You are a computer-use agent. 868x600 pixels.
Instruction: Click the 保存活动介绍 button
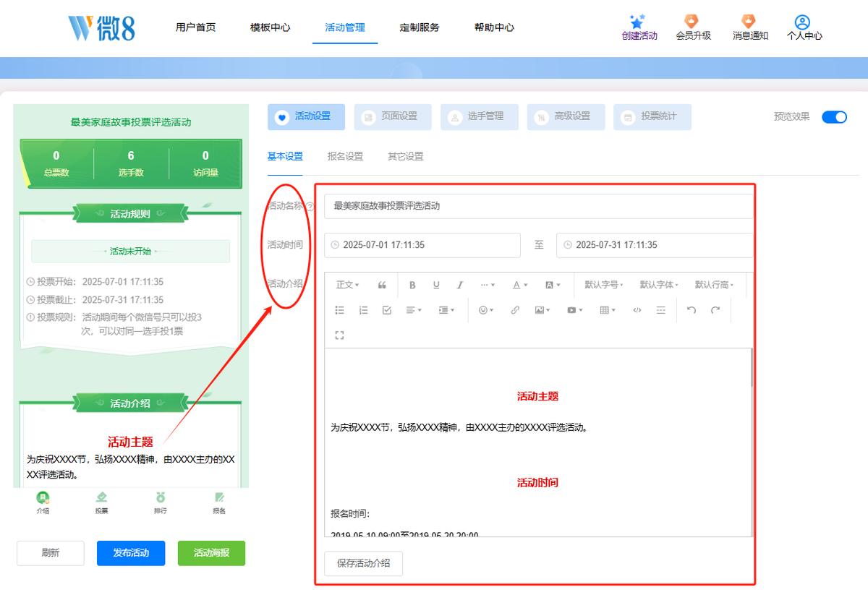tap(363, 563)
